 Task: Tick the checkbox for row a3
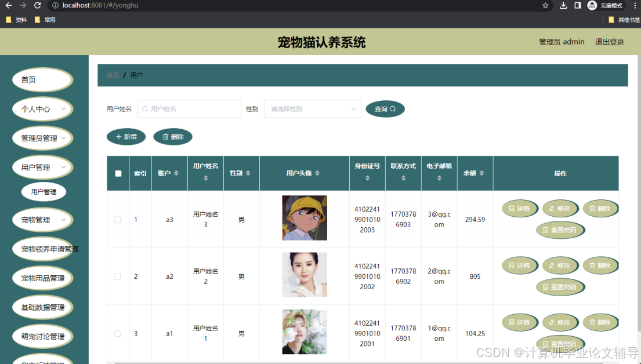pyautogui.click(x=117, y=220)
